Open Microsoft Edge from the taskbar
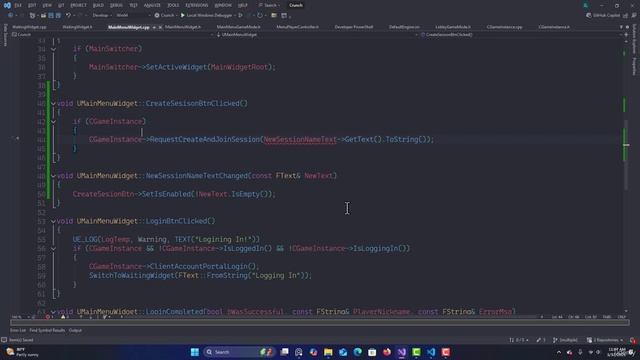The height and width of the screenshot is (360, 640). point(358,352)
